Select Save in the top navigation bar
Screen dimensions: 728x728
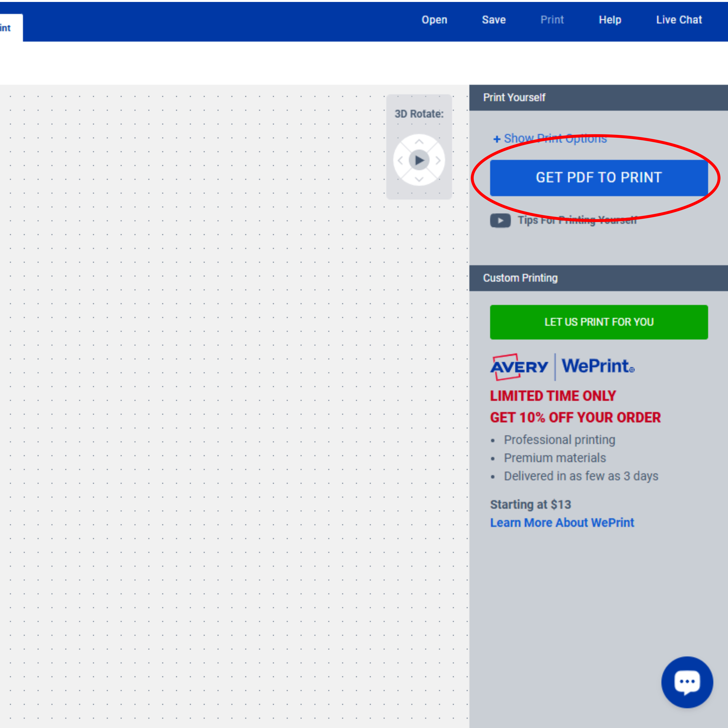[494, 20]
